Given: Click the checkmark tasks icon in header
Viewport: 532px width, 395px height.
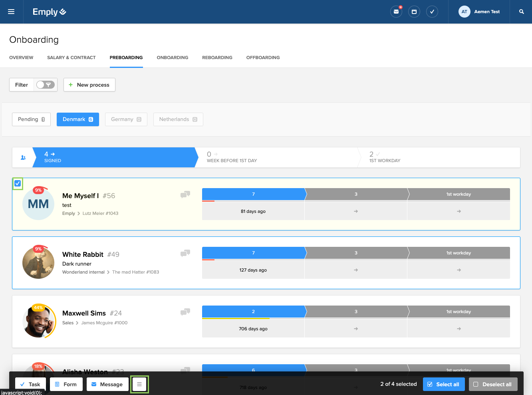Looking at the screenshot, I should [x=432, y=12].
